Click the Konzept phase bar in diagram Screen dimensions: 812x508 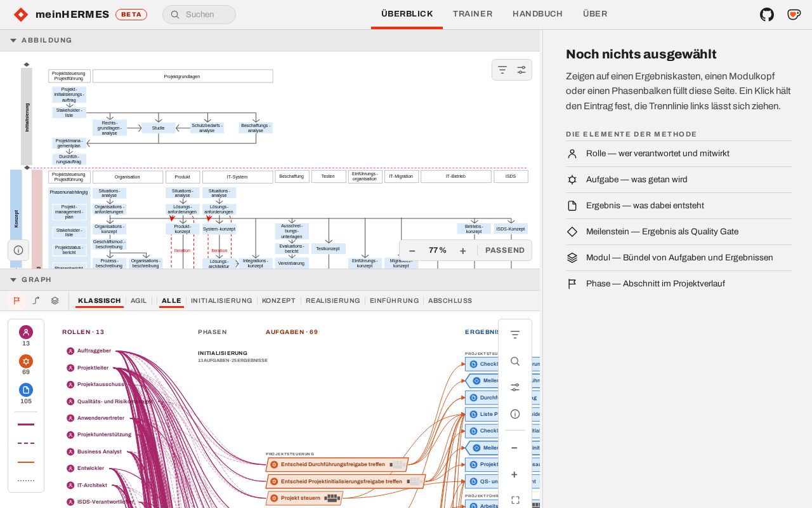point(16,218)
